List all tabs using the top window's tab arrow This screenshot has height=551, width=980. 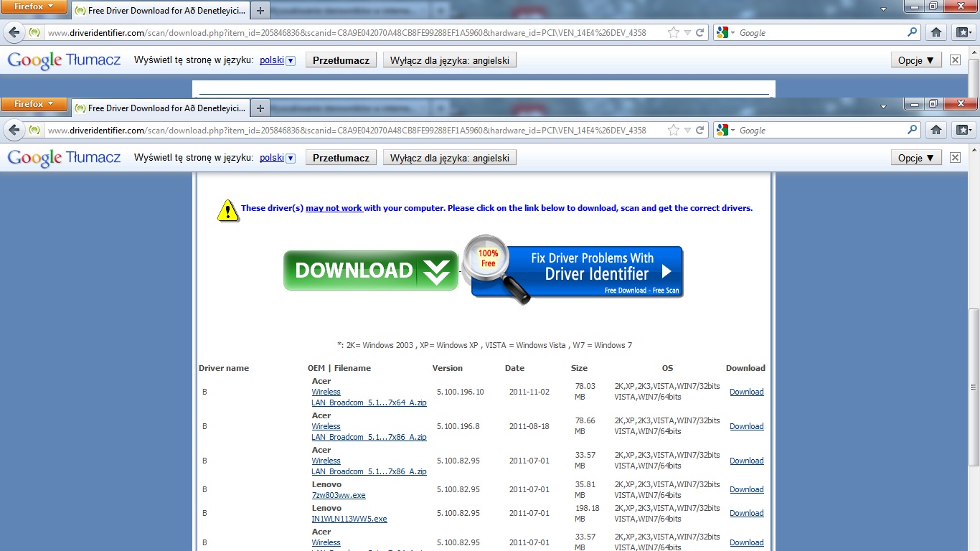click(885, 9)
